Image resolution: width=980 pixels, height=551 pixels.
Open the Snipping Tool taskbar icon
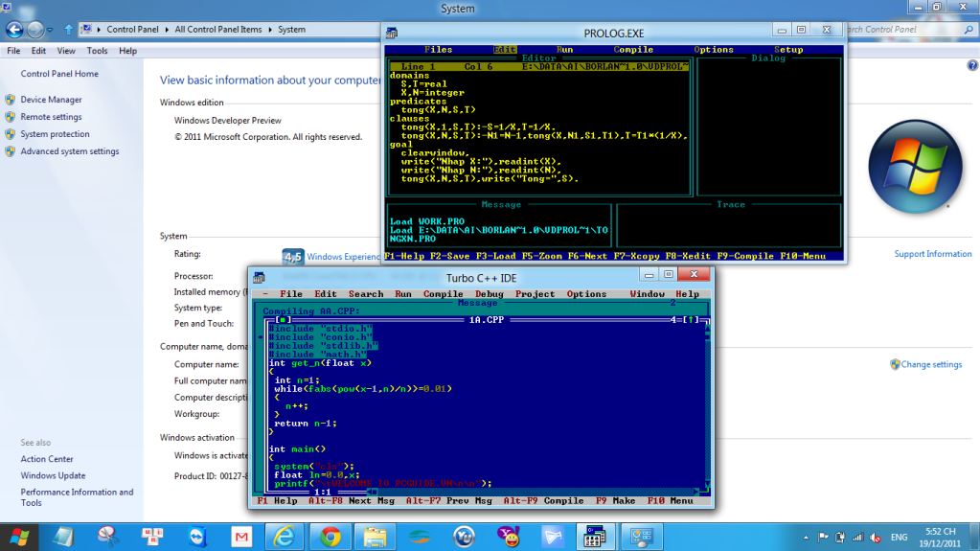[107, 537]
